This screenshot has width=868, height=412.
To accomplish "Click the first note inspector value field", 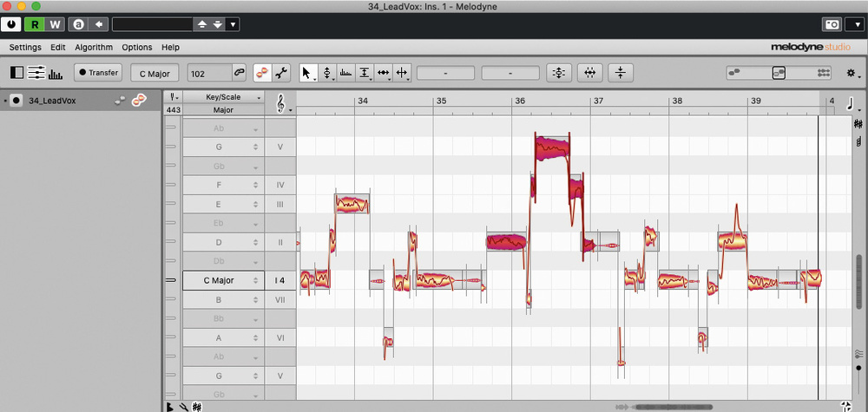I will pyautogui.click(x=445, y=73).
